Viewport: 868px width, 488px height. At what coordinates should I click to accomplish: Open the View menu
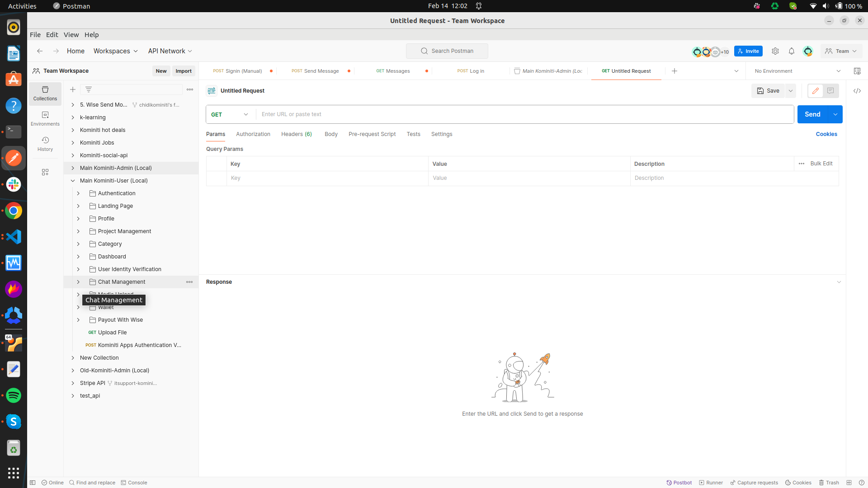(71, 35)
